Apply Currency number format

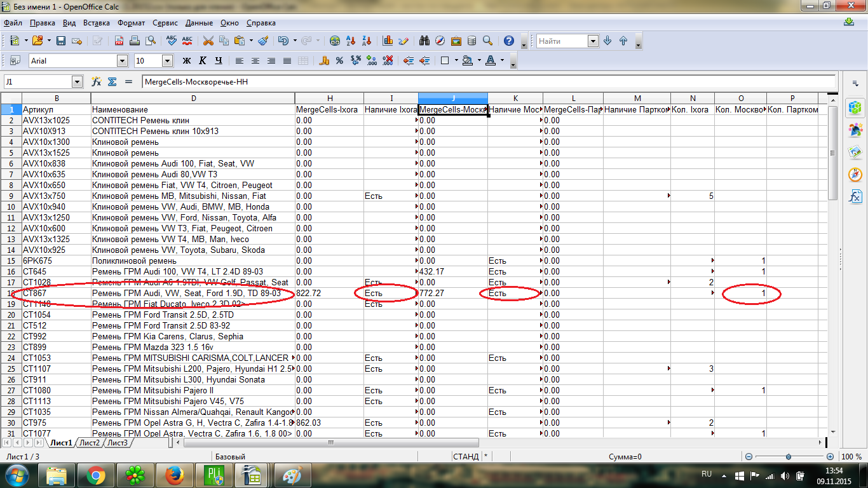[324, 60]
